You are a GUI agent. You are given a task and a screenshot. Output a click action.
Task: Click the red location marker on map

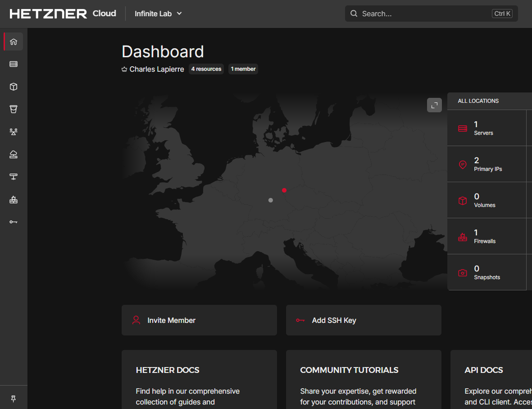284,190
